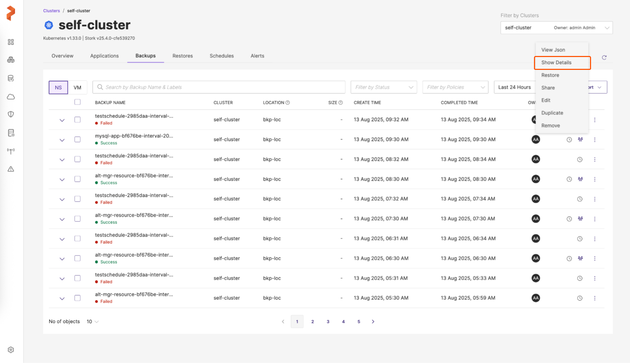Screen dimensions: 630x364
Task: Check the box for the 05:30 AM backup
Action: pyautogui.click(x=77, y=298)
